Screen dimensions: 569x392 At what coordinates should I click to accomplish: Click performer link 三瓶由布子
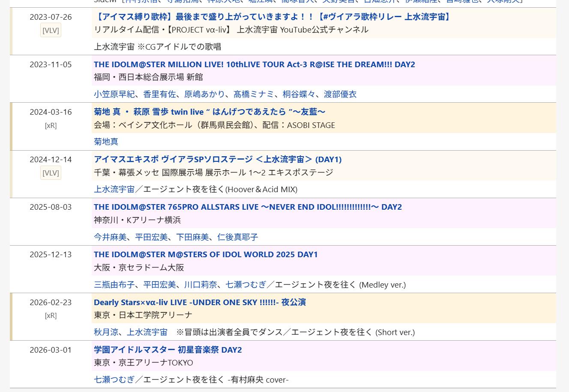pos(114,285)
